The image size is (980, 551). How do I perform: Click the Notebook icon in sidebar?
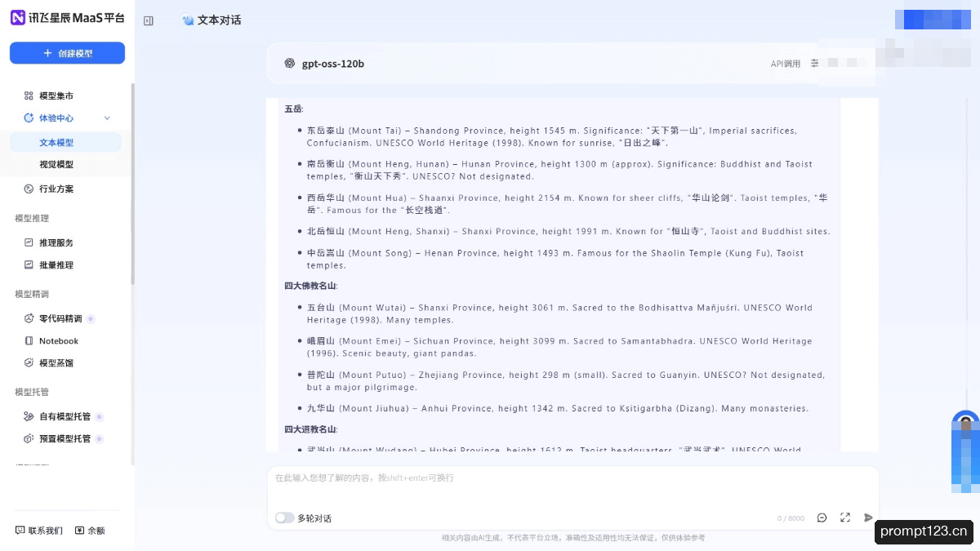tap(29, 340)
